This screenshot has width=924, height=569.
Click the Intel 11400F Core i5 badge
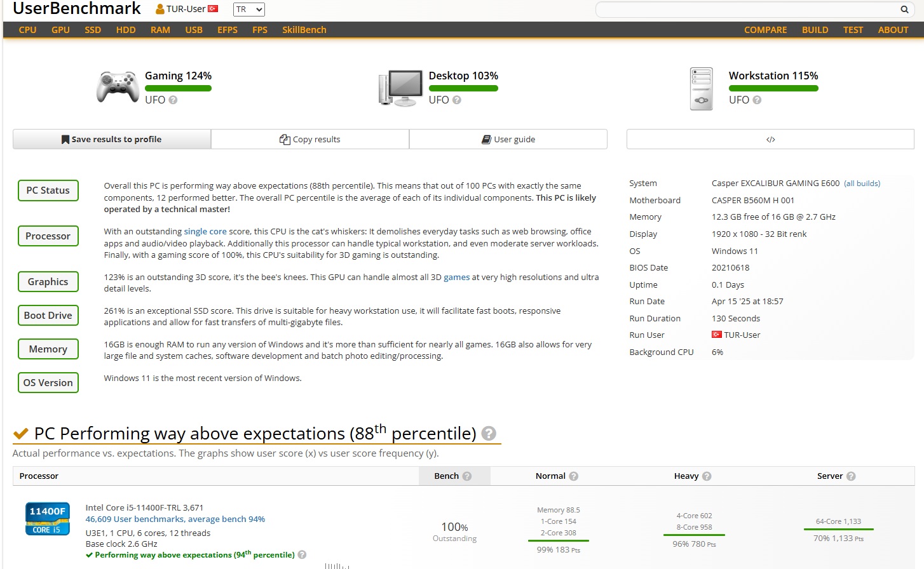tap(48, 519)
